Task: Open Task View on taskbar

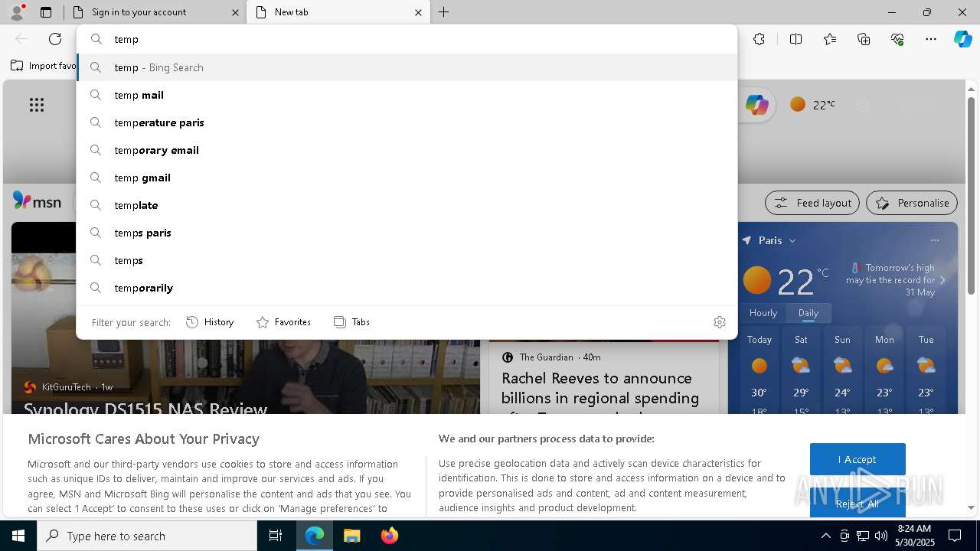Action: [x=276, y=536]
